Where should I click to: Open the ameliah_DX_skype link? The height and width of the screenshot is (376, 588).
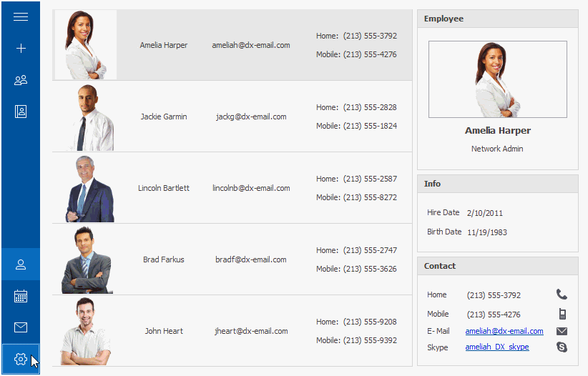click(497, 347)
